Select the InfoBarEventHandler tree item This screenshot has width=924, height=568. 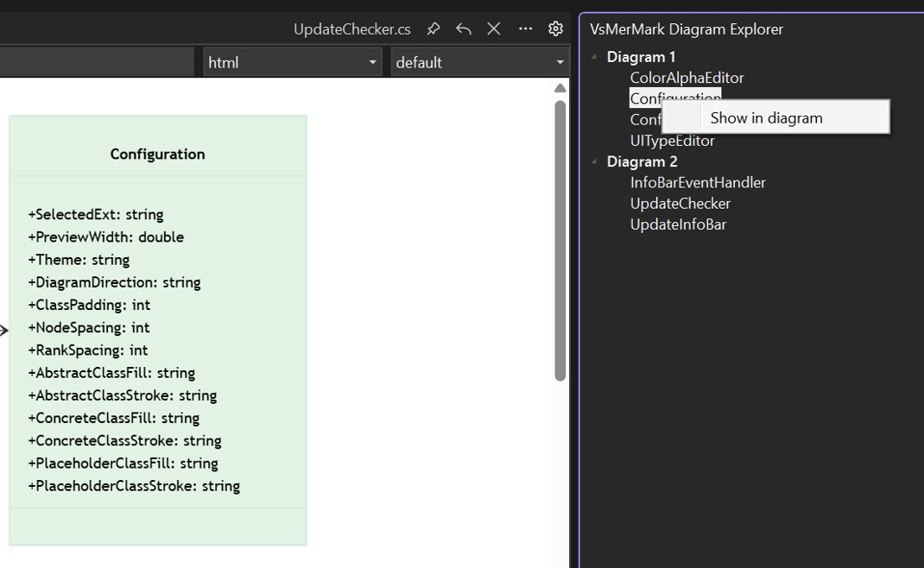[x=698, y=182]
